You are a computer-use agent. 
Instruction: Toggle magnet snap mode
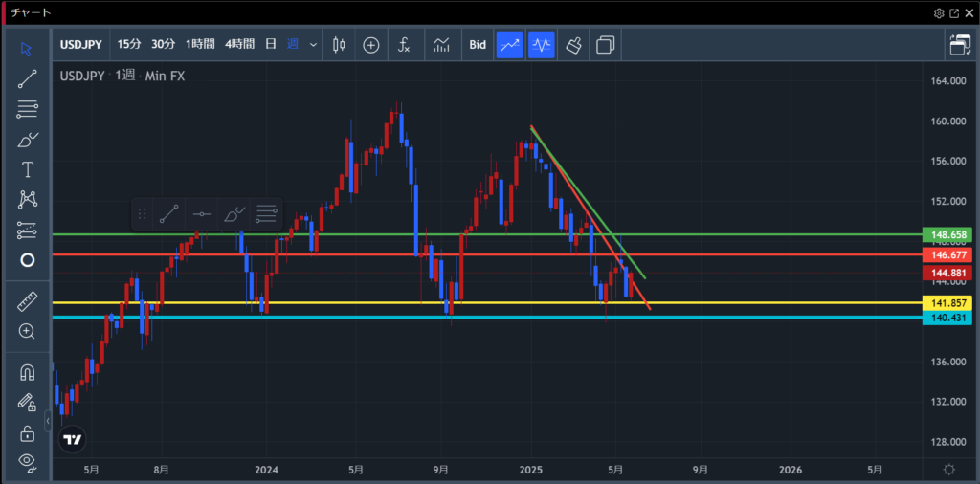pyautogui.click(x=27, y=373)
